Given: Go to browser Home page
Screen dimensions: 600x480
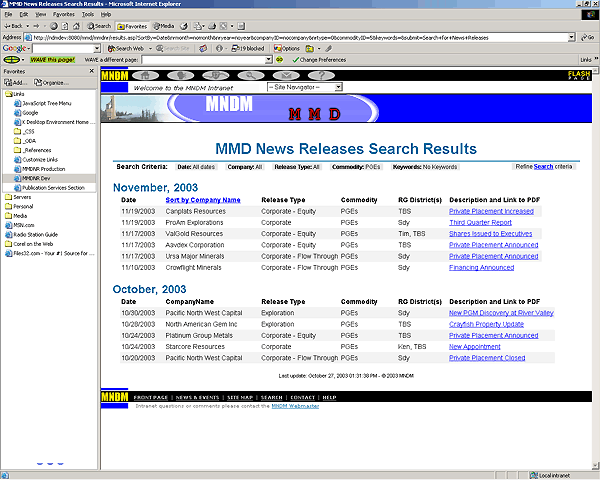Looking at the screenshot, I should coord(77,26).
